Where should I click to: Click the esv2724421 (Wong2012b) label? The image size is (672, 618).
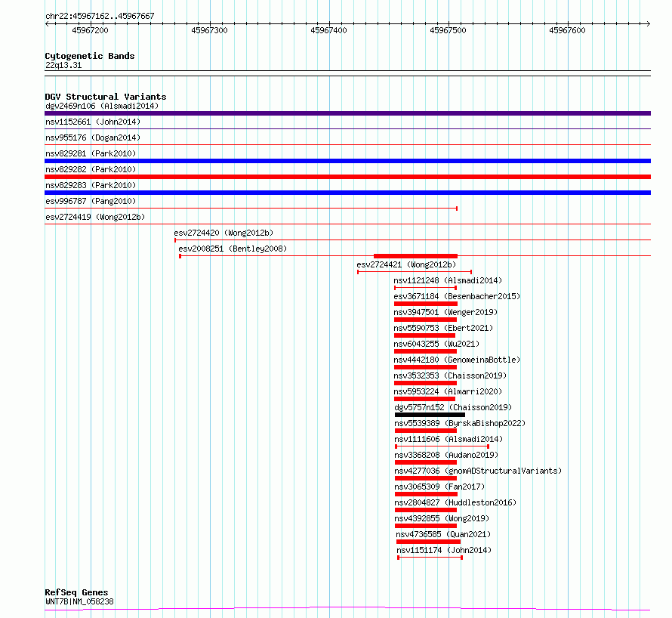[x=406, y=264]
